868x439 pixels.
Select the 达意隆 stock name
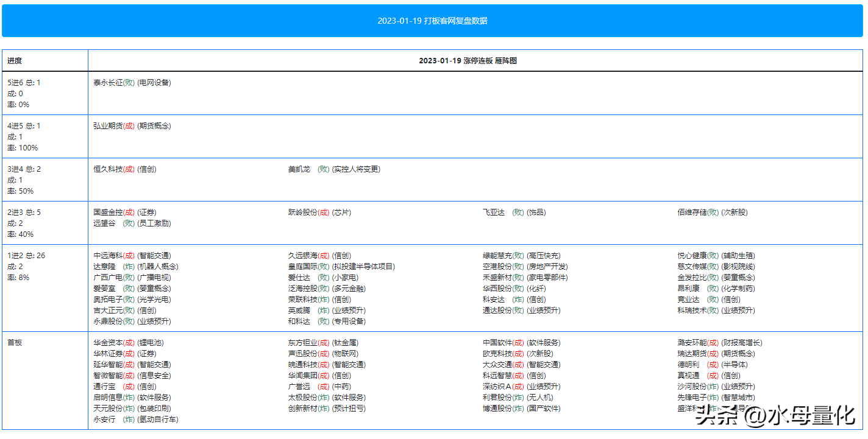pos(104,267)
